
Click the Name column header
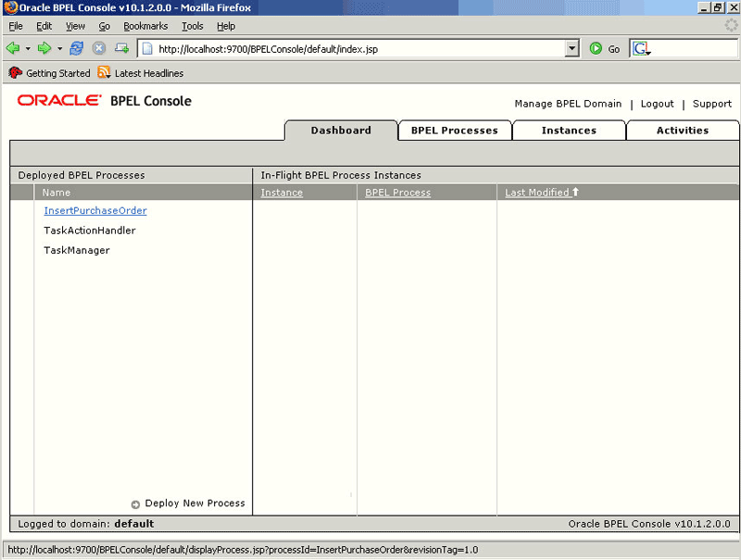tap(57, 193)
